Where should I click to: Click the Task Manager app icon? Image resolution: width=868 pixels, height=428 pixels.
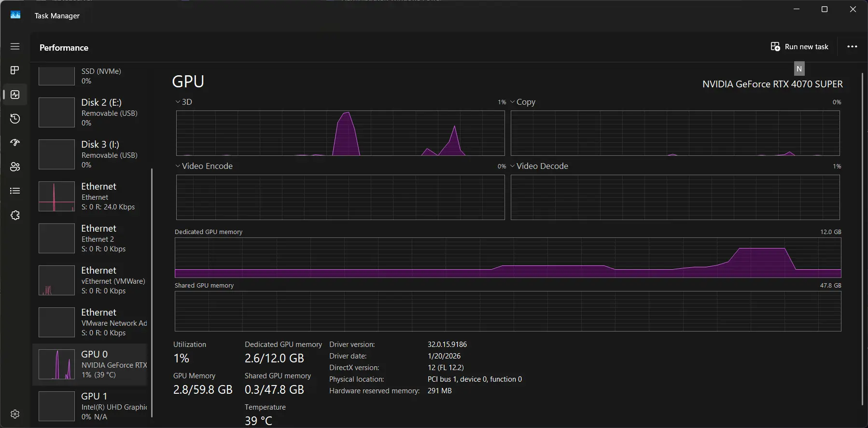click(x=15, y=15)
